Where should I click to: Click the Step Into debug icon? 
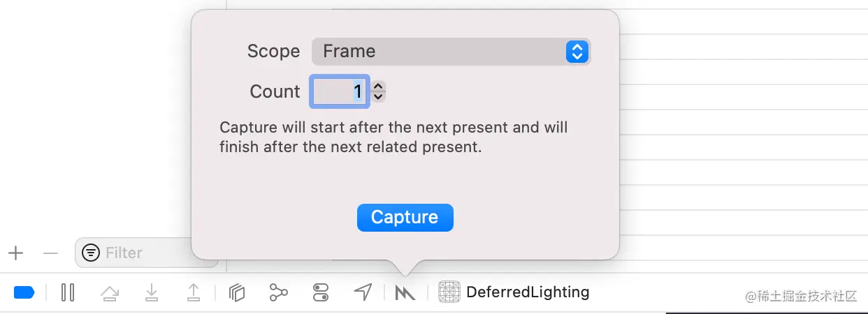pos(152,292)
